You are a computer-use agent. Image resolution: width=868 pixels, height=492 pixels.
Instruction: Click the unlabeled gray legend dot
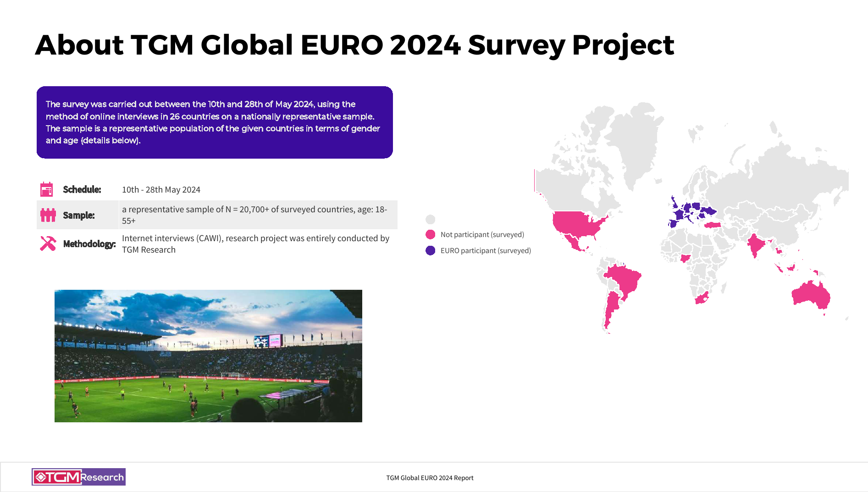click(x=430, y=219)
